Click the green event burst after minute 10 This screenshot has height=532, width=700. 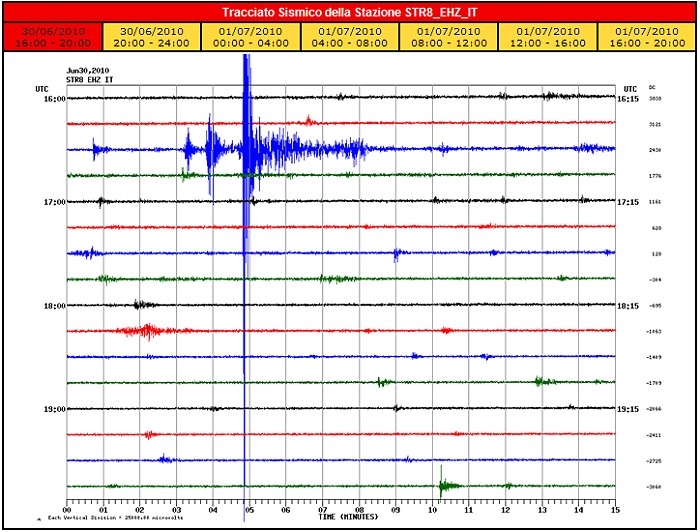click(446, 486)
